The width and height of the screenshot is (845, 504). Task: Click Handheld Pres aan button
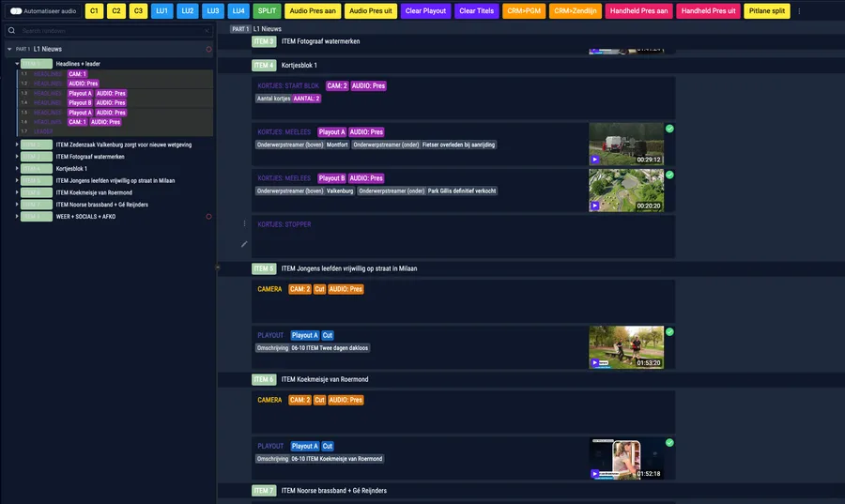[638, 10]
